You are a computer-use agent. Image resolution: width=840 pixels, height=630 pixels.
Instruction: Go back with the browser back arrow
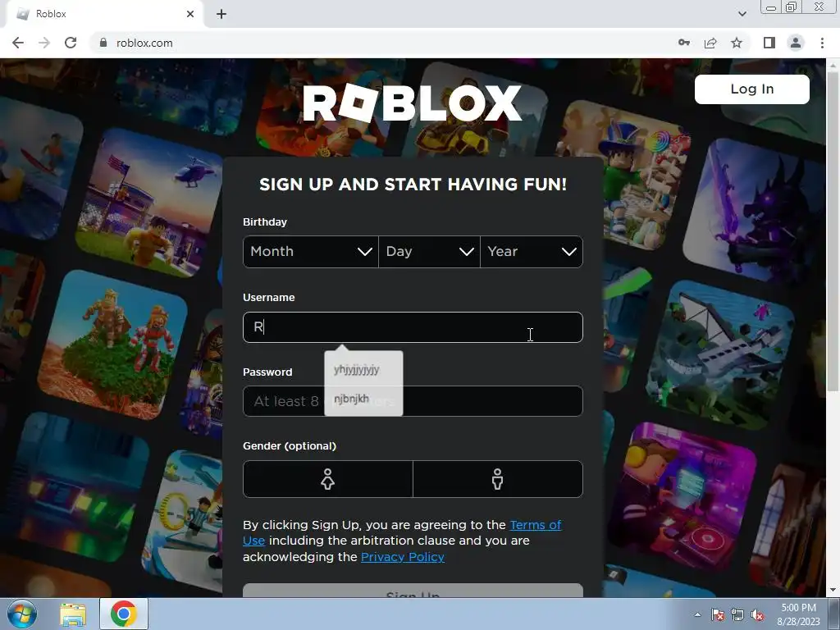coord(18,43)
